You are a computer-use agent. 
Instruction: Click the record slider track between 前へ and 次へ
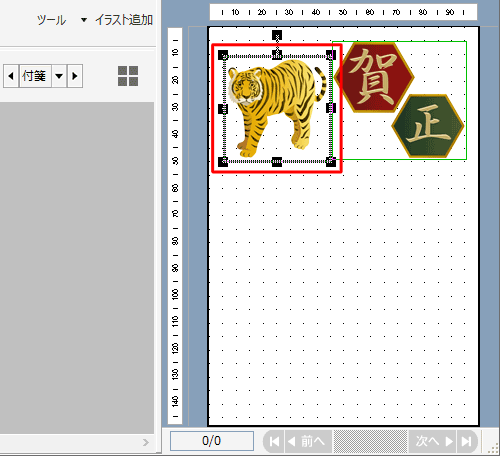370,441
